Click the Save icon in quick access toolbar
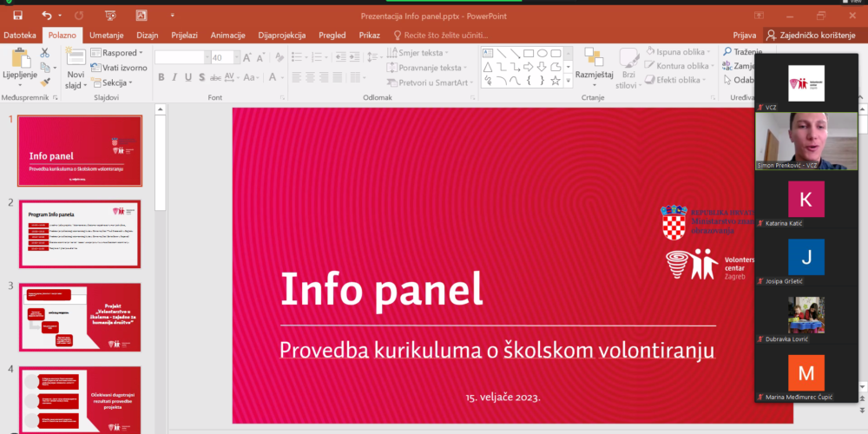The image size is (868, 434). (17, 16)
